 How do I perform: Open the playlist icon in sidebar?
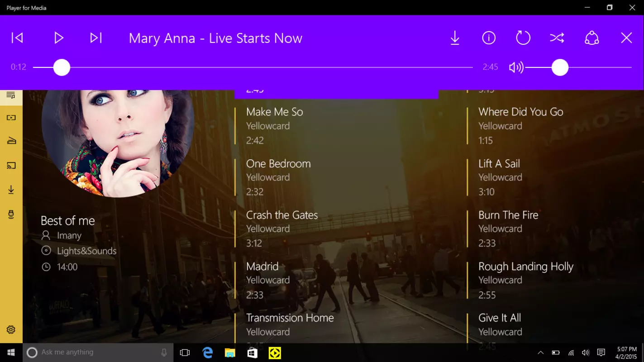pos(11,95)
